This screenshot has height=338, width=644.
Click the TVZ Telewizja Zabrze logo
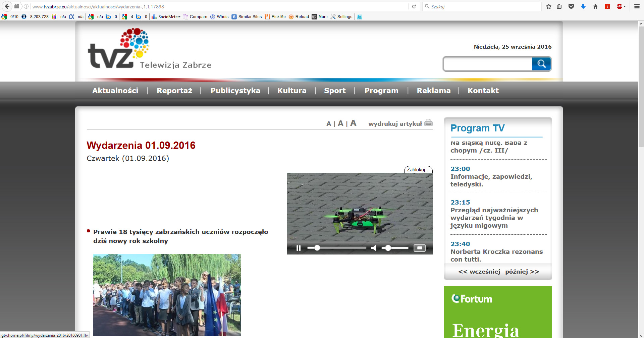pos(150,49)
